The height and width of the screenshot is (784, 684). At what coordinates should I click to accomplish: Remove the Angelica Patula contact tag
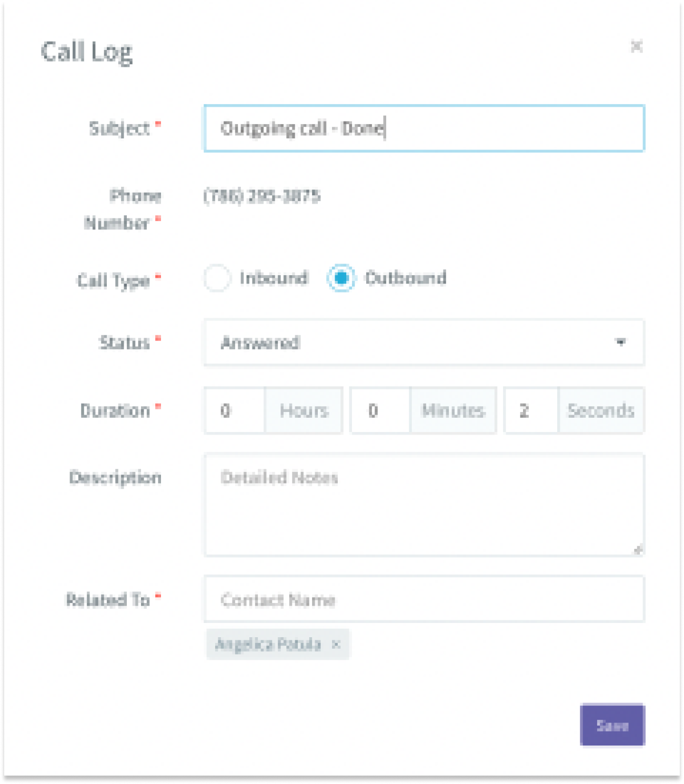(336, 644)
